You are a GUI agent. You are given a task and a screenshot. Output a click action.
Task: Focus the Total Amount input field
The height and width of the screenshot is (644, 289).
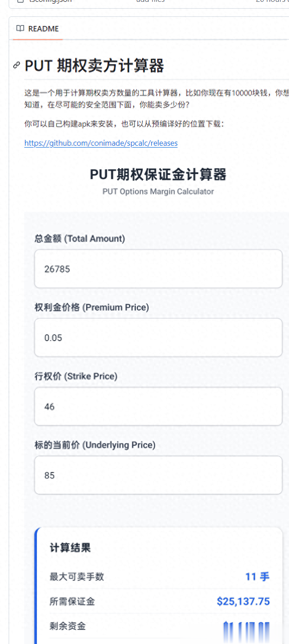(x=158, y=269)
